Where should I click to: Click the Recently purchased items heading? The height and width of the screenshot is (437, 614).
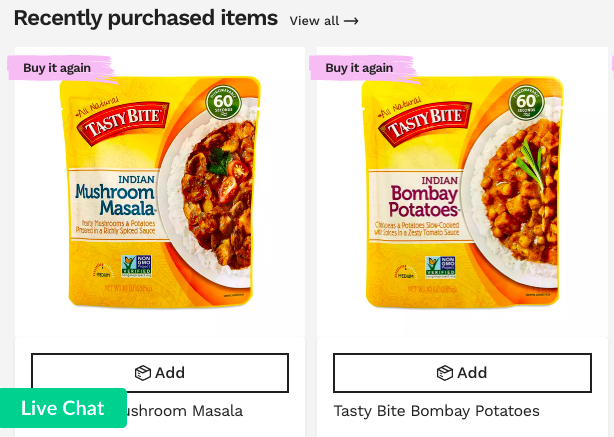(146, 18)
